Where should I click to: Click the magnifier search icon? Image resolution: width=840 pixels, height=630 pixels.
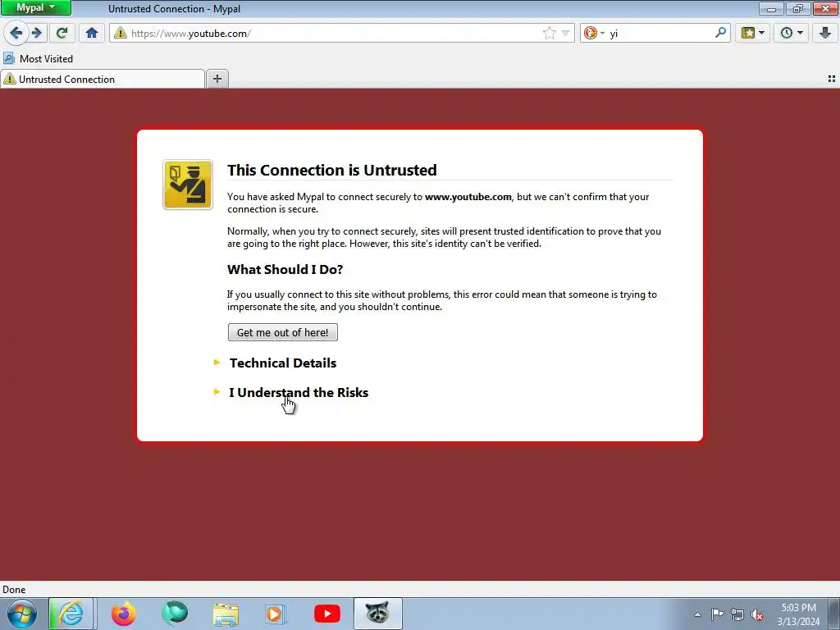point(720,33)
